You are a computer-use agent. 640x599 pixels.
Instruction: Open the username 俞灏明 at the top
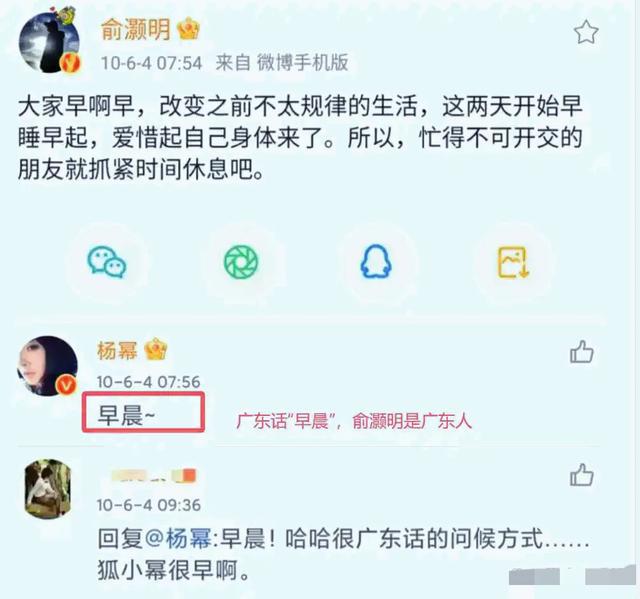pyautogui.click(x=136, y=30)
